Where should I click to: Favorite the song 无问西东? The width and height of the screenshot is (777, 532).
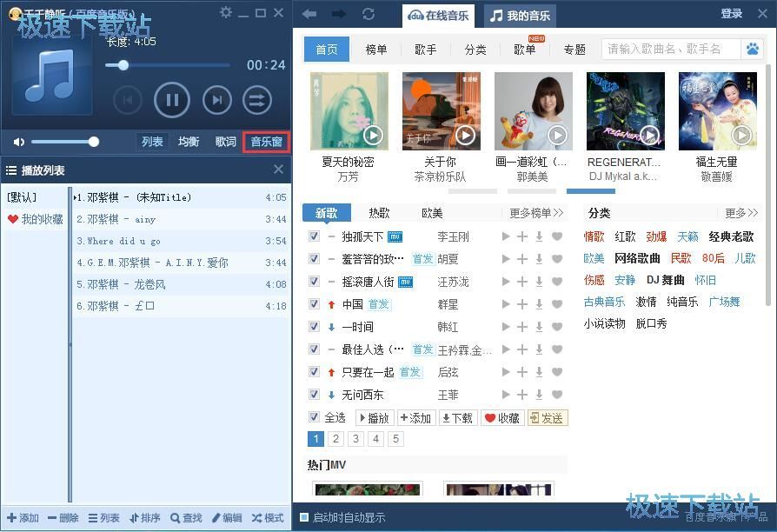click(x=557, y=395)
